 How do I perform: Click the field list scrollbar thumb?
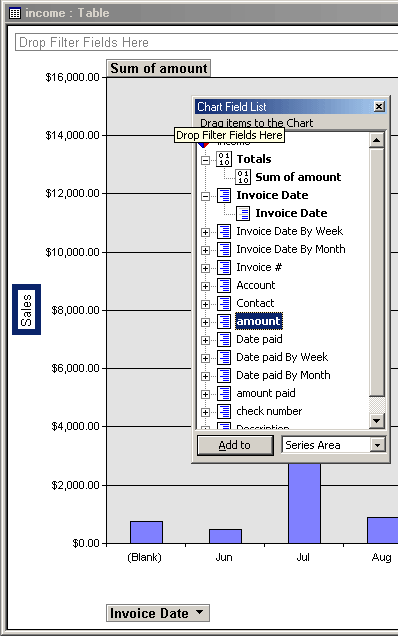point(376,272)
